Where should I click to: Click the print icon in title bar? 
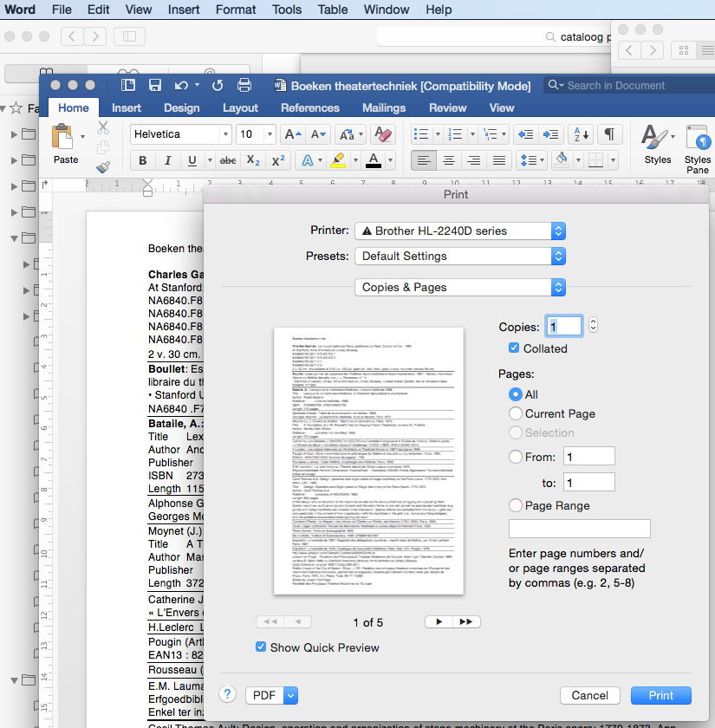click(x=244, y=85)
